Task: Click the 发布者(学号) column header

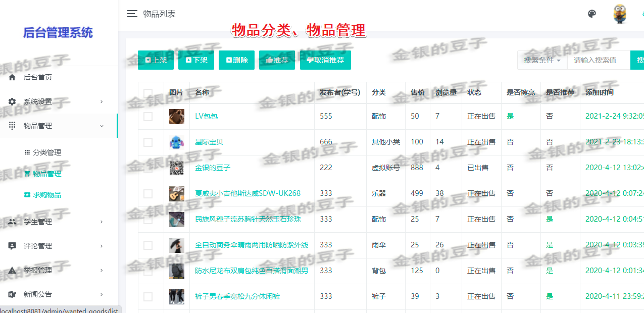Action: tap(340, 92)
